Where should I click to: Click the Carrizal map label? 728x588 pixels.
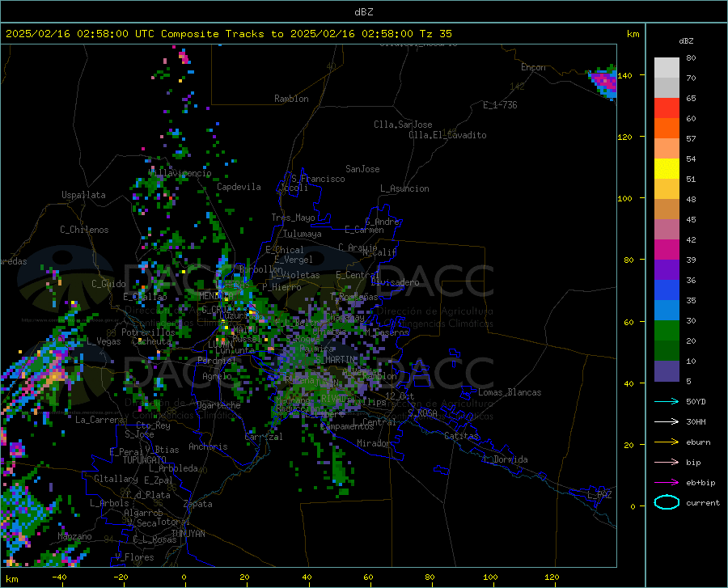click(264, 437)
